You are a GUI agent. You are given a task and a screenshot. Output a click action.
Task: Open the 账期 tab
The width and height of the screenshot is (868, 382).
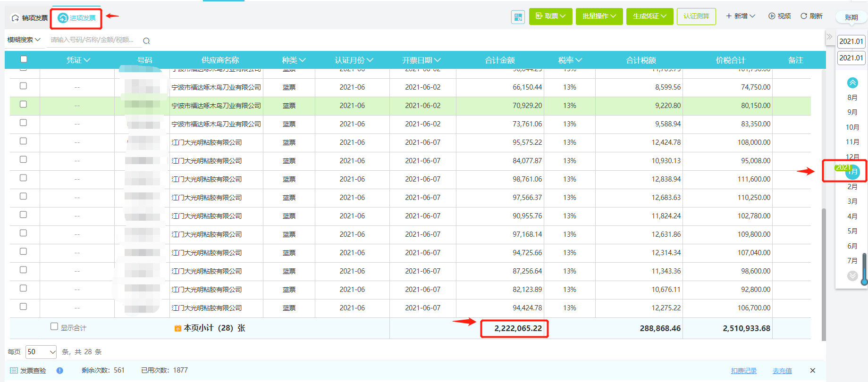pyautogui.click(x=851, y=17)
